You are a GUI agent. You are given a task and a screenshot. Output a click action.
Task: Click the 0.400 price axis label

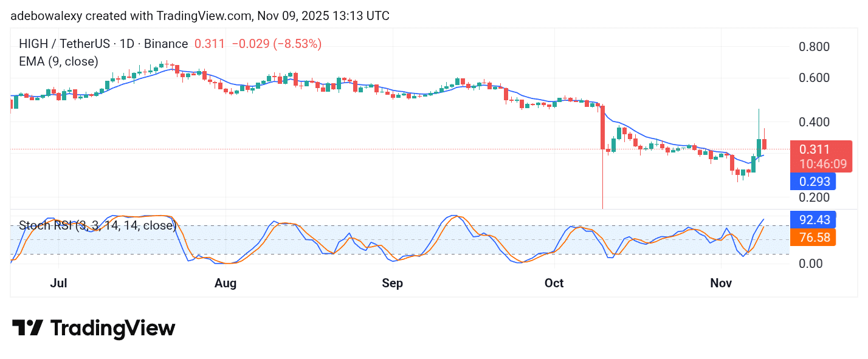[812, 122]
